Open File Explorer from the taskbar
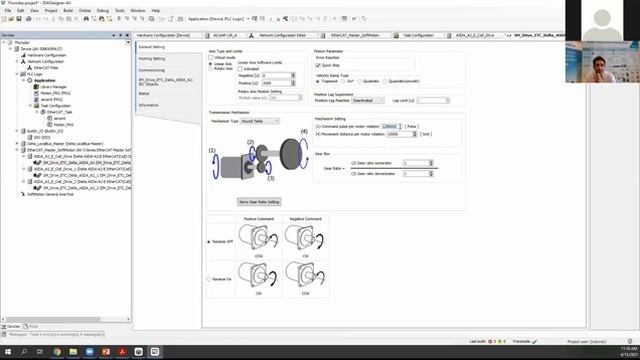The width and height of the screenshot is (640, 360). (73, 352)
